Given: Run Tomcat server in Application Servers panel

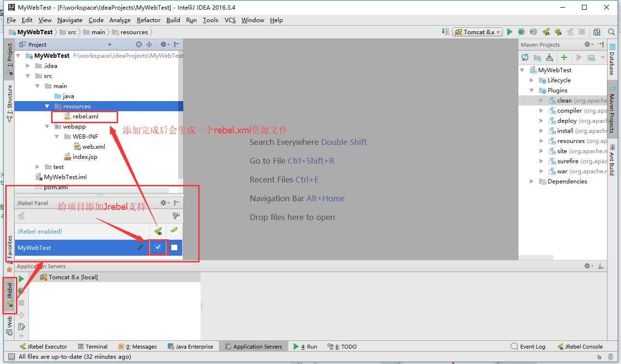Looking at the screenshot, I should (x=21, y=279).
